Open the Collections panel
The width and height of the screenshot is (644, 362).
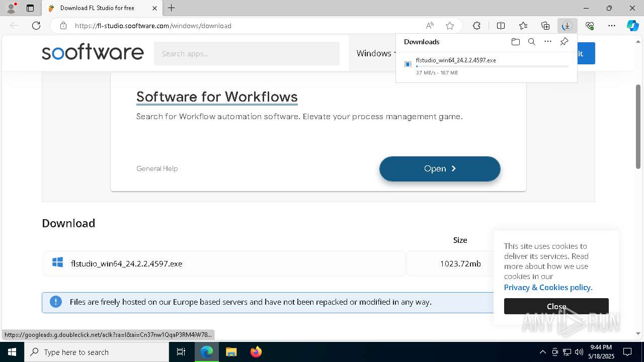pos(545,26)
